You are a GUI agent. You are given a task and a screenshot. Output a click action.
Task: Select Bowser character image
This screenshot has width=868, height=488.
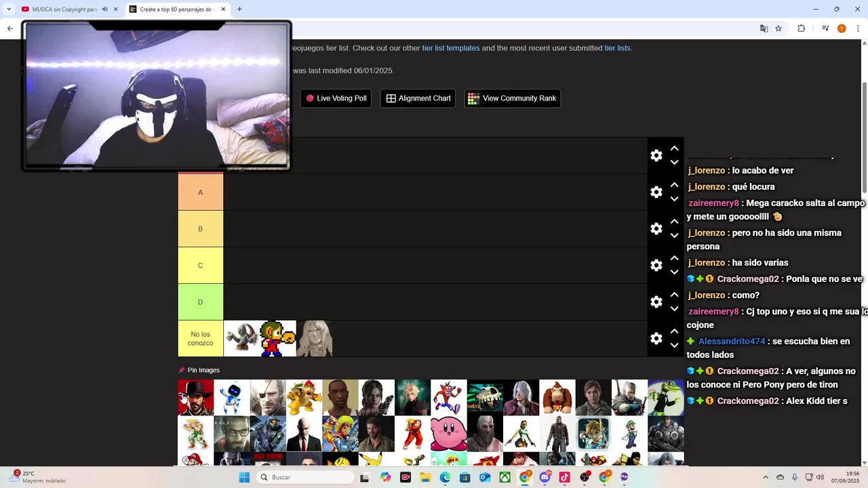coord(304,398)
